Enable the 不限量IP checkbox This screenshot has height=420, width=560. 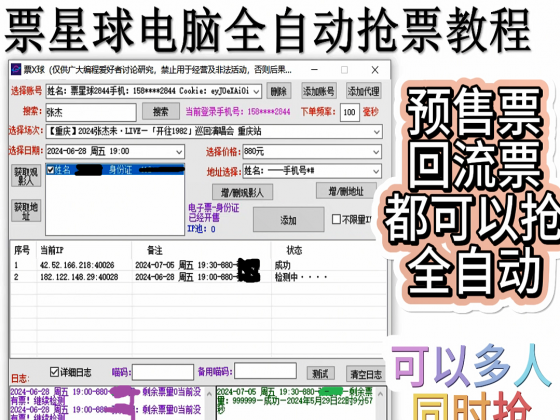[336, 219]
